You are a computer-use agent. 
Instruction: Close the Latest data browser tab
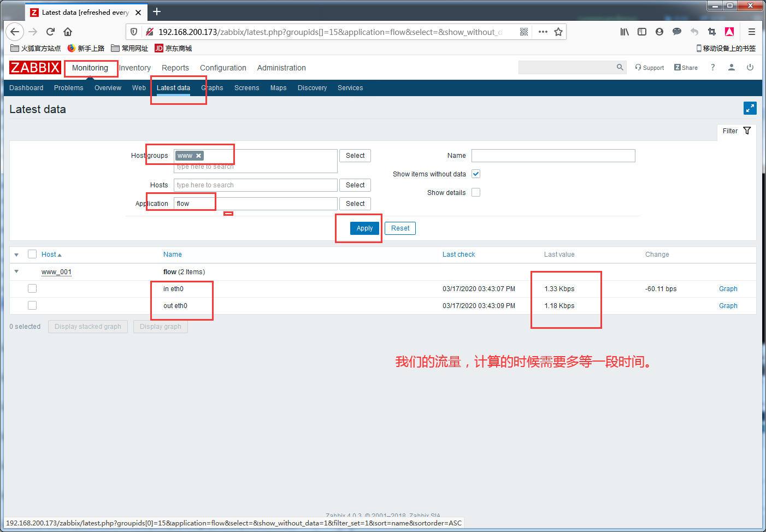coord(138,12)
